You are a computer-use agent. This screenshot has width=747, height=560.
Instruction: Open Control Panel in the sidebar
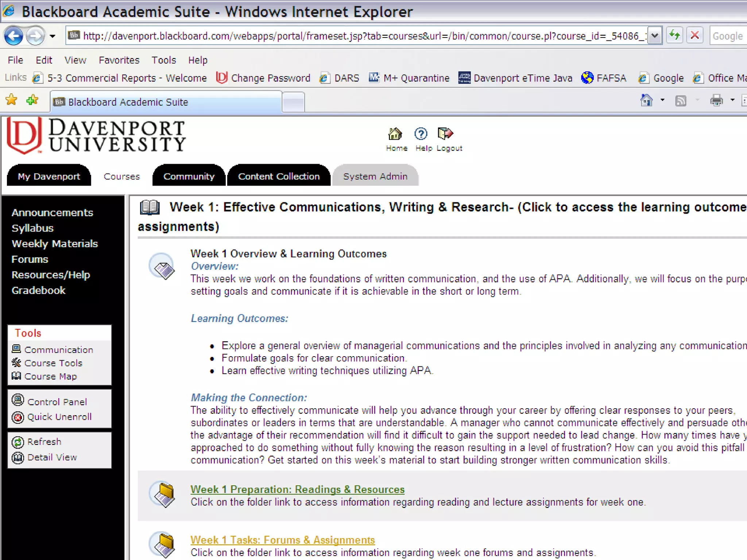click(57, 402)
